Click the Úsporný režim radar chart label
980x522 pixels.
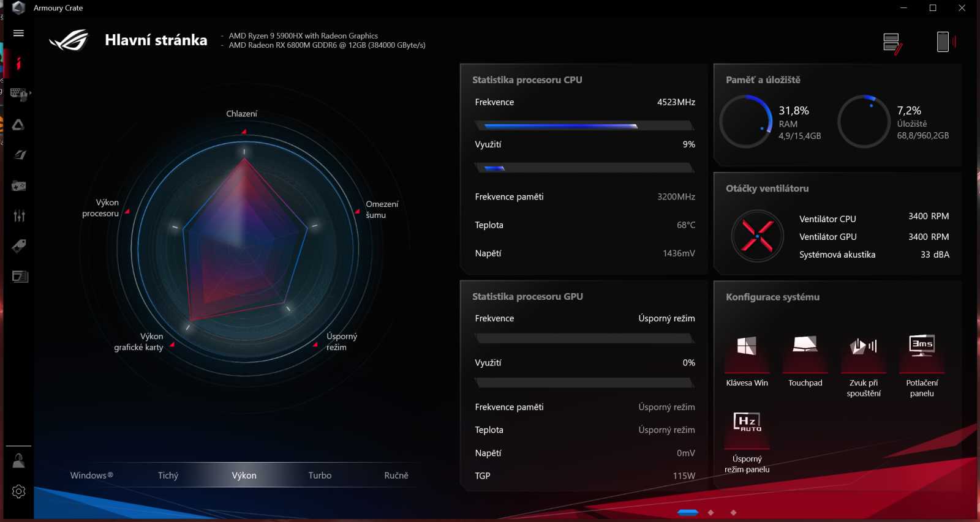tap(342, 341)
